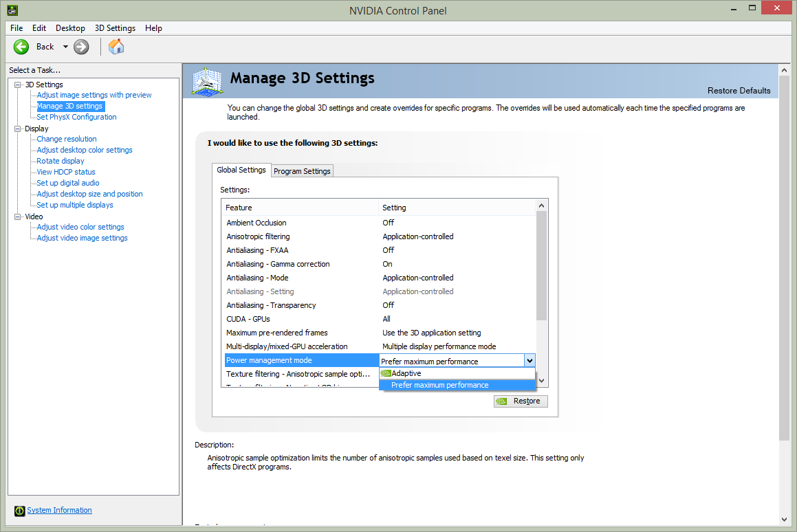Click the Back button label
The height and width of the screenshot is (532, 797).
tap(45, 47)
